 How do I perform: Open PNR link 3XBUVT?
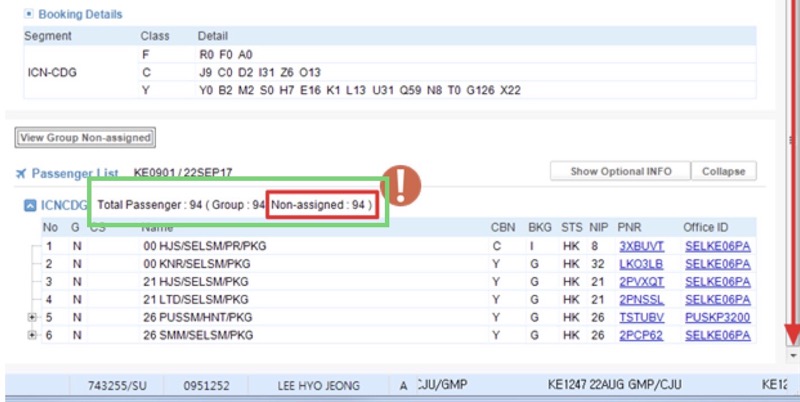[x=641, y=246]
